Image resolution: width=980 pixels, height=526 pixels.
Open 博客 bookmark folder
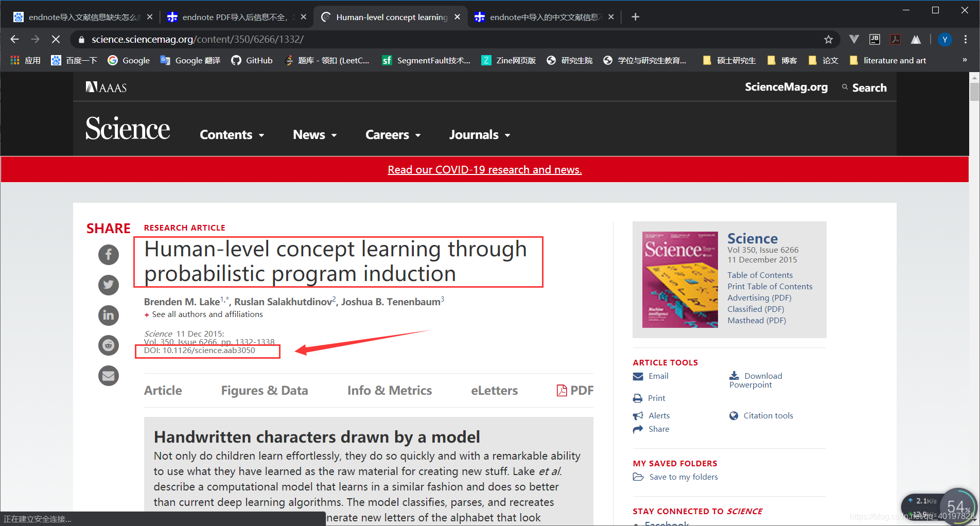click(x=782, y=61)
